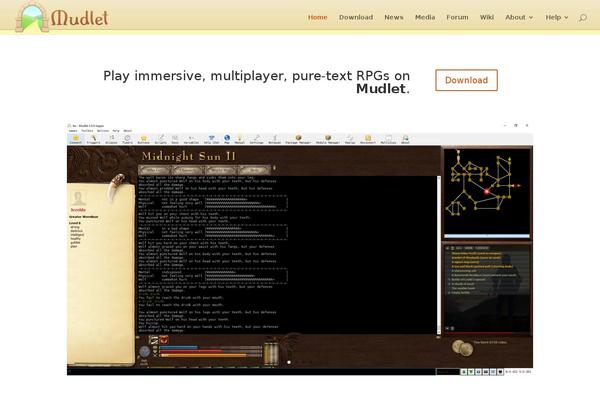The height and width of the screenshot is (400, 600).
Task: Click the outlined Download button
Action: [x=466, y=80]
